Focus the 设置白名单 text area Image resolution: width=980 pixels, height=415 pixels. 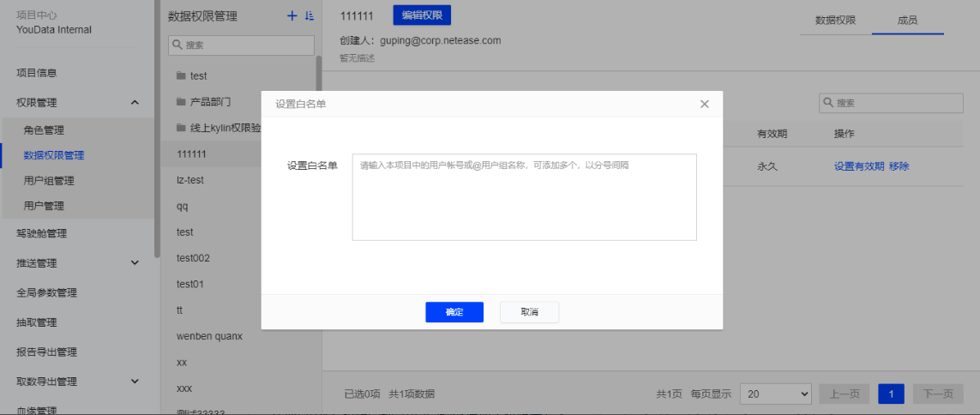[x=524, y=197]
